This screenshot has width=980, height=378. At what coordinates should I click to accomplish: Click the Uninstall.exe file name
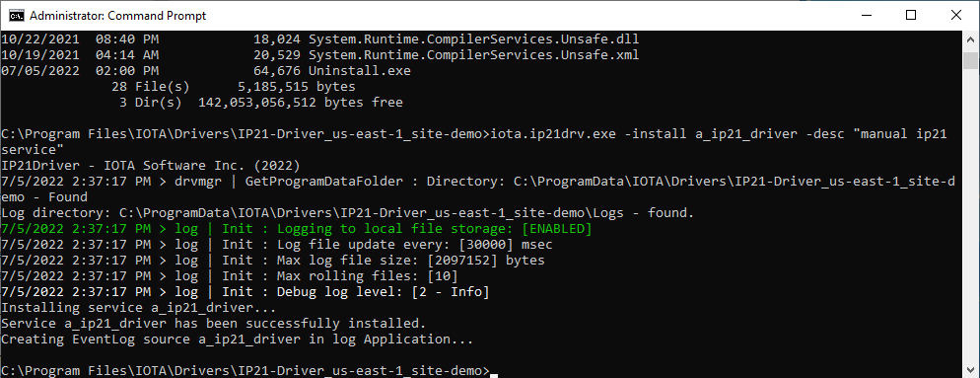point(360,71)
